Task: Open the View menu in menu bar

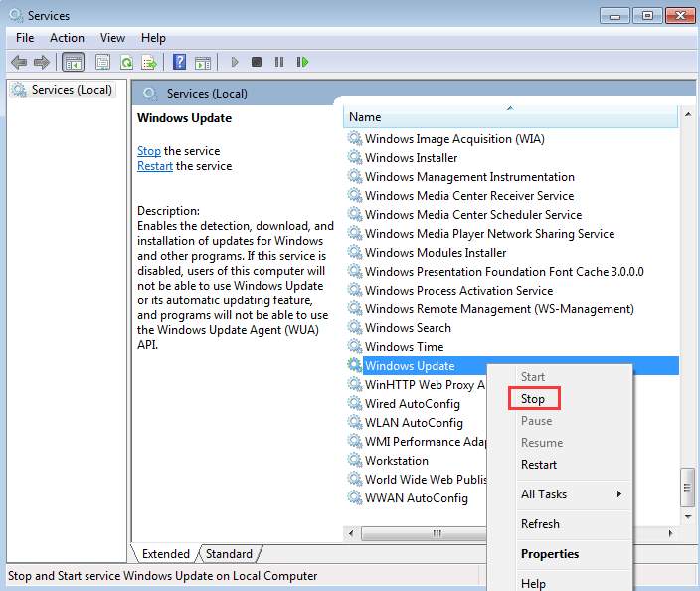Action: (112, 38)
